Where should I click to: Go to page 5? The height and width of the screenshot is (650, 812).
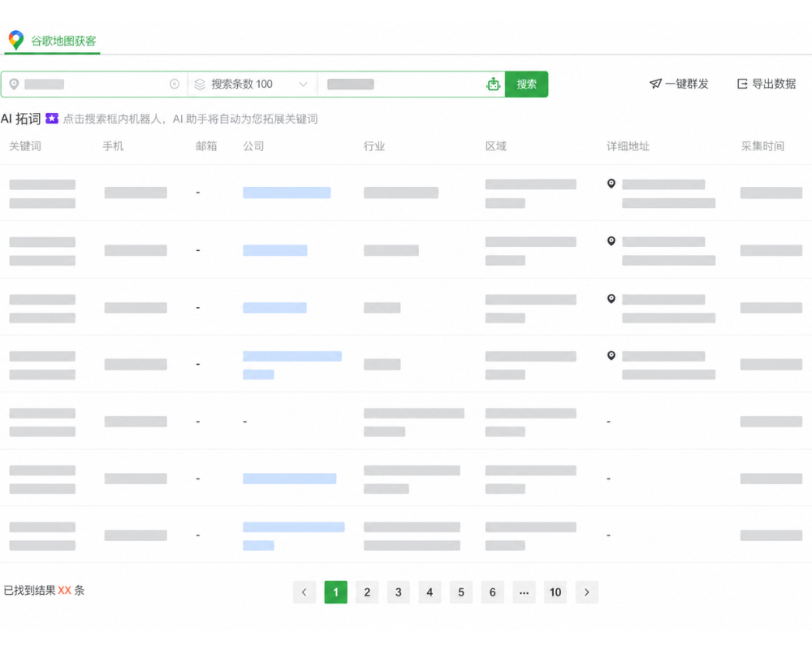click(x=461, y=592)
